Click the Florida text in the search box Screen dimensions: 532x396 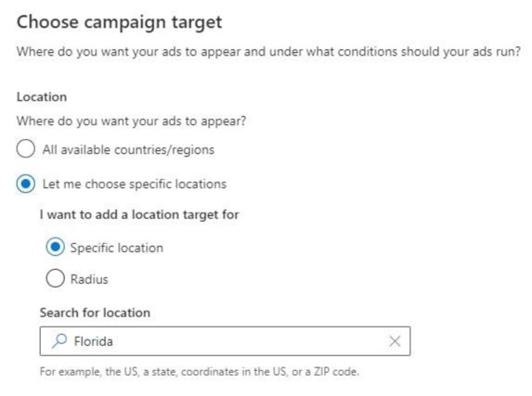pos(93,341)
